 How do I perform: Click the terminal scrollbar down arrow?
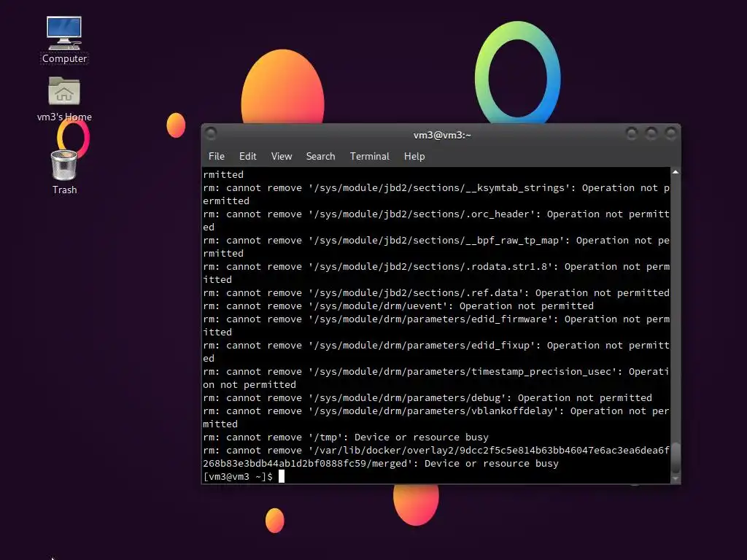675,478
